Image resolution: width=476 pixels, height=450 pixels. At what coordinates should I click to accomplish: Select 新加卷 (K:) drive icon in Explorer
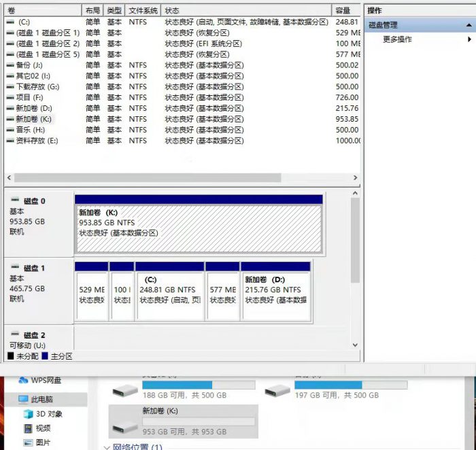[125, 426]
